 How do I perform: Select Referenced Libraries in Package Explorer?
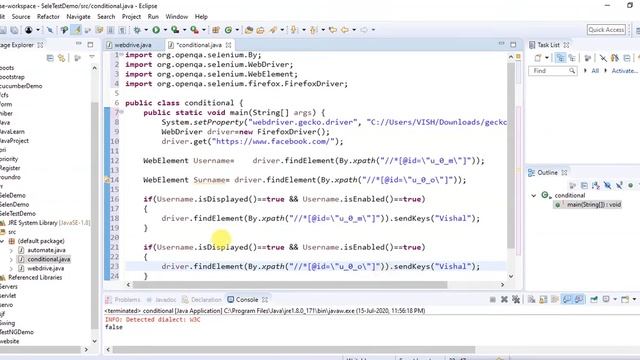tap(35, 278)
